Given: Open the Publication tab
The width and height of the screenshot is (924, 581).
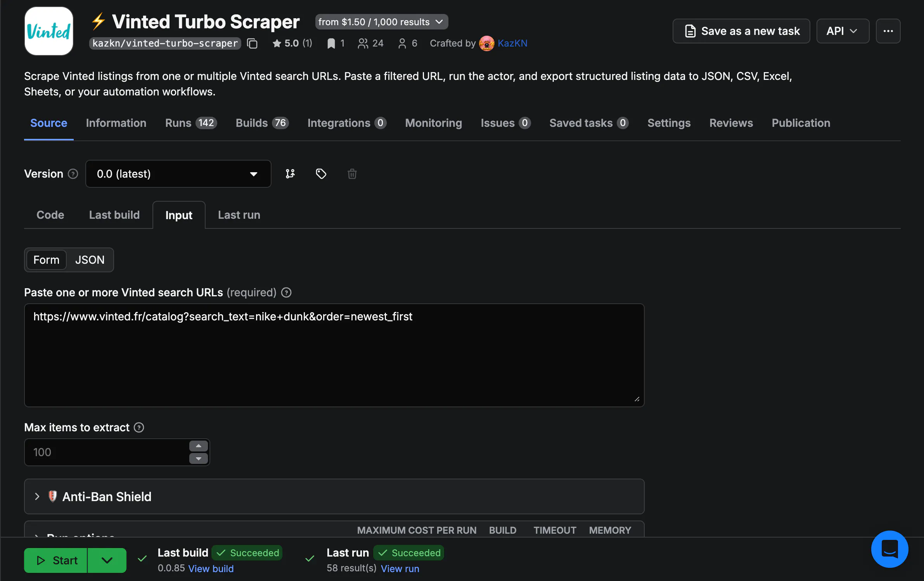Looking at the screenshot, I should pos(801,123).
